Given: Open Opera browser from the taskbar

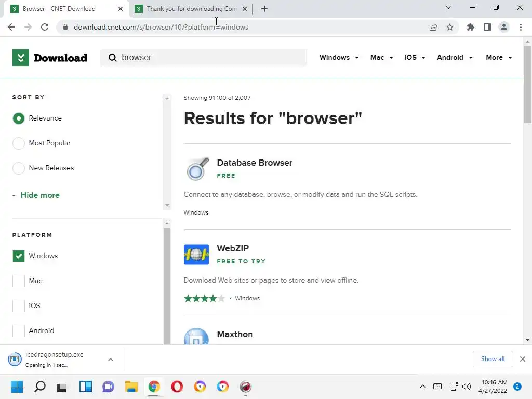Looking at the screenshot, I should pyautogui.click(x=177, y=387).
